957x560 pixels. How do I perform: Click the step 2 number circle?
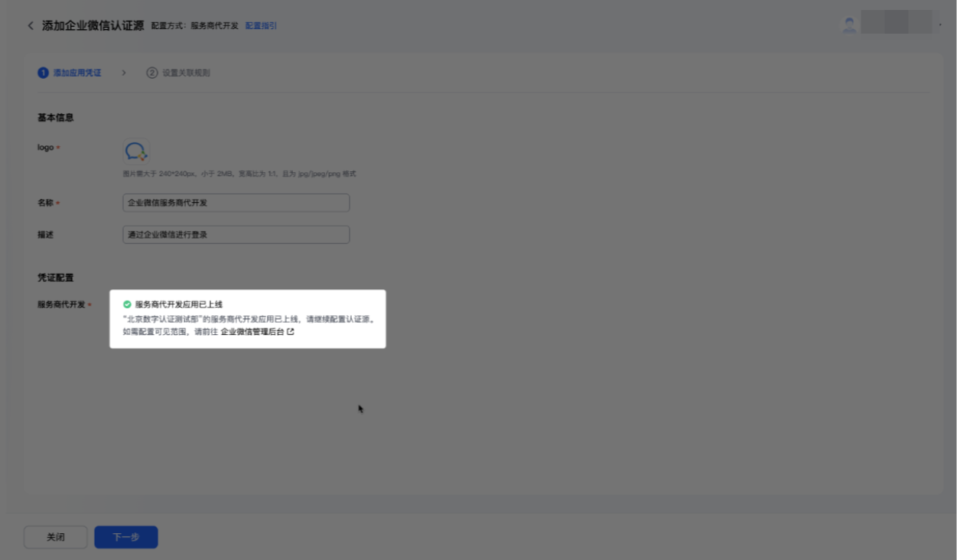pyautogui.click(x=152, y=73)
